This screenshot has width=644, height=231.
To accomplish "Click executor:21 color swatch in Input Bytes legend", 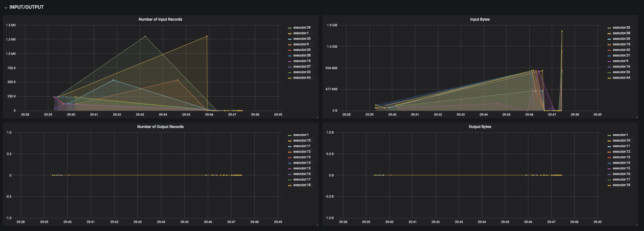I will click(x=609, y=56).
